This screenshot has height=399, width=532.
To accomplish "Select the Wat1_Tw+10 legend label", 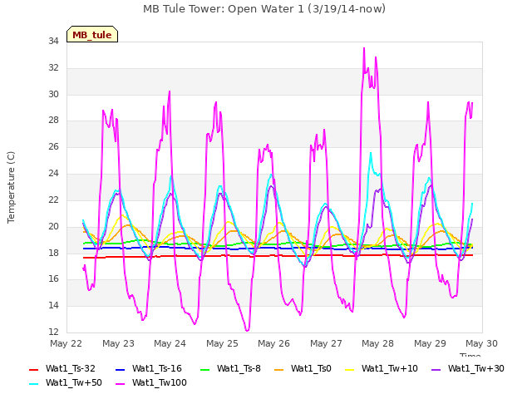I will pos(390,369).
